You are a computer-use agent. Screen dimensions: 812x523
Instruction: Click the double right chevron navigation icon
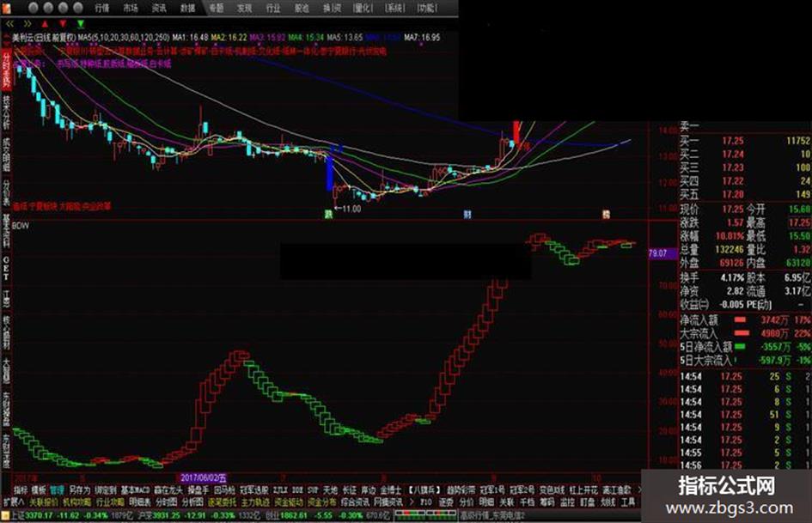point(27,24)
